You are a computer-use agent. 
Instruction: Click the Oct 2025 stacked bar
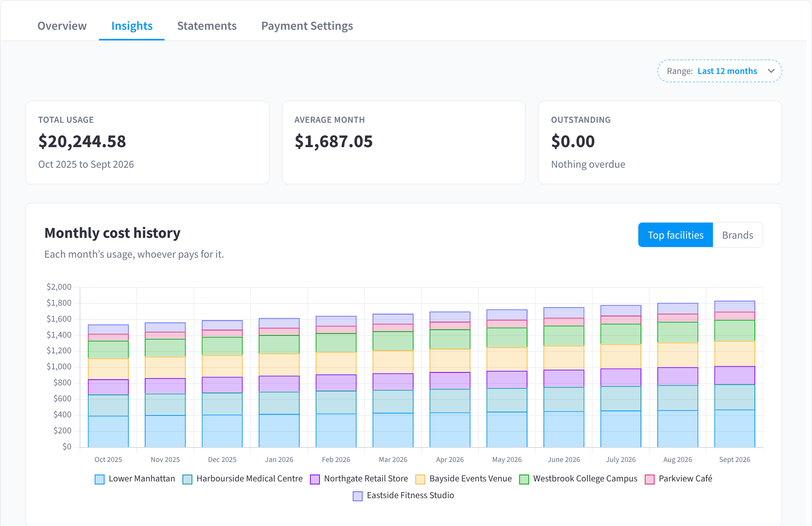point(108,386)
